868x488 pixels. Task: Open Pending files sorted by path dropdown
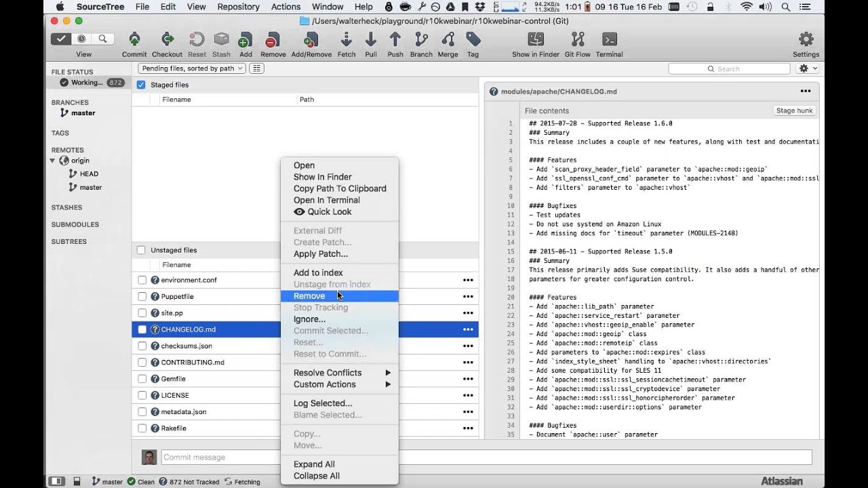[191, 68]
